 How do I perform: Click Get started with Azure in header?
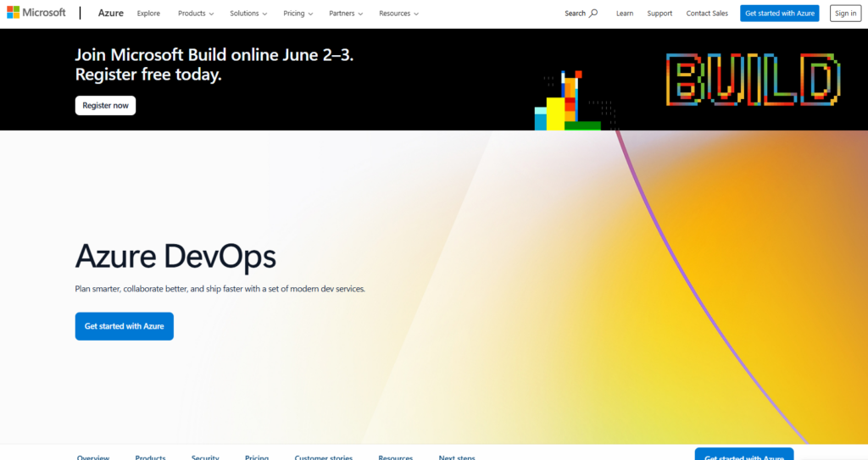coord(780,14)
